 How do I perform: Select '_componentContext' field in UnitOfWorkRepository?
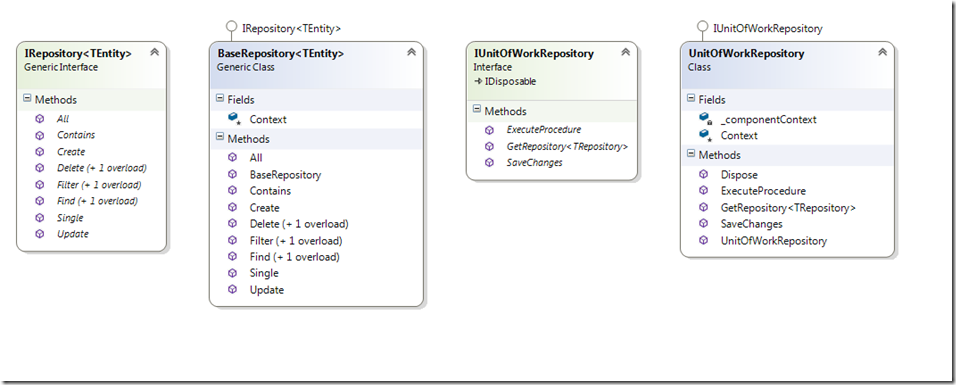(x=768, y=120)
